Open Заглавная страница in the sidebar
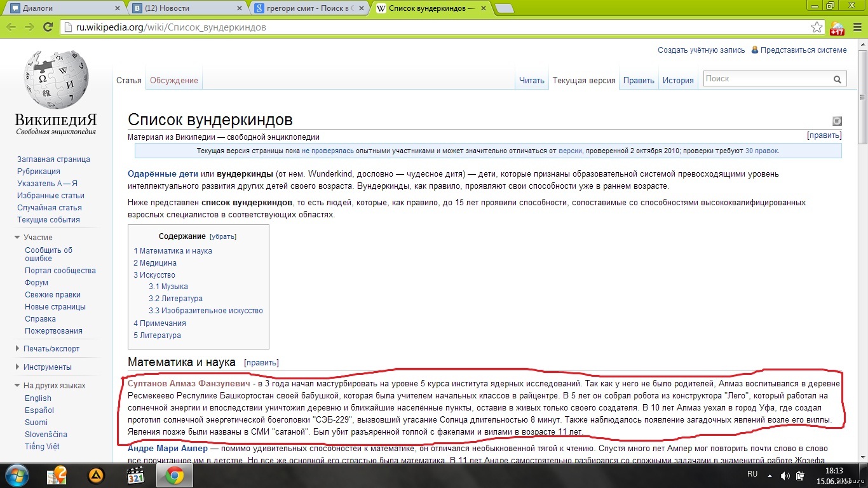Image resolution: width=868 pixels, height=488 pixels. click(x=53, y=159)
